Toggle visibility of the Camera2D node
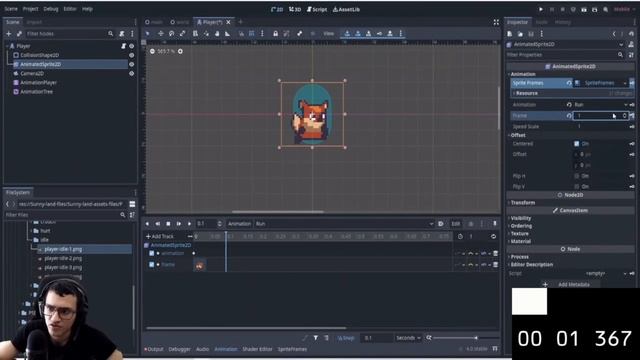The image size is (640, 360). click(x=131, y=73)
